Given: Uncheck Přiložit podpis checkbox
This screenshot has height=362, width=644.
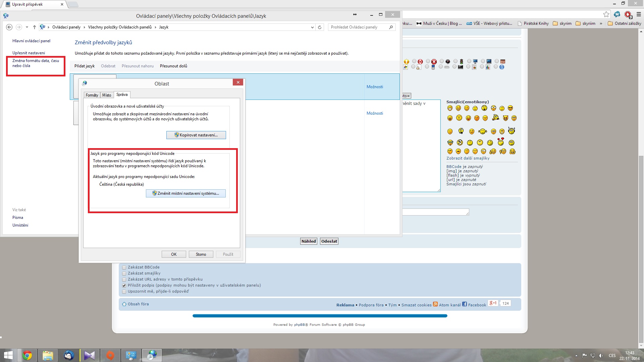Looking at the screenshot, I should point(124,286).
